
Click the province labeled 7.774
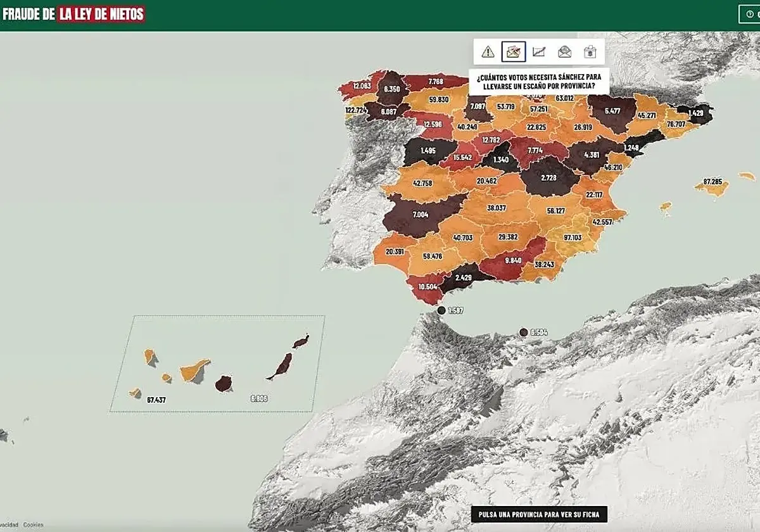pyautogui.click(x=535, y=151)
